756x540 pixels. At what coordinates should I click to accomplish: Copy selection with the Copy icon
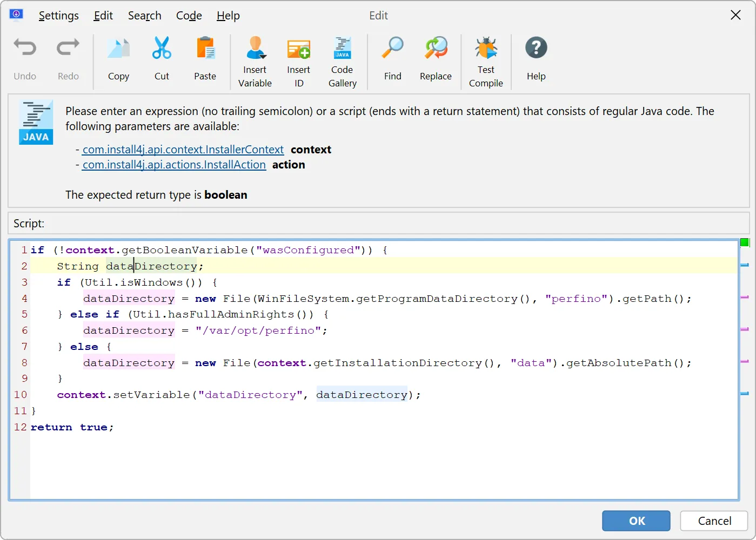118,48
